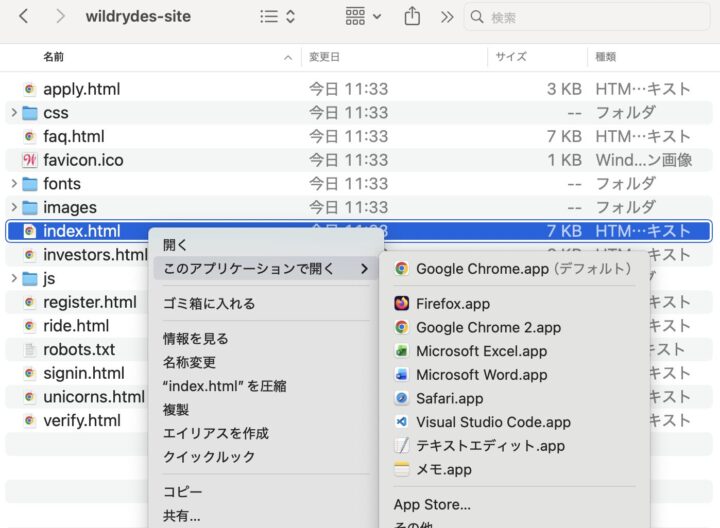Click the テキストエディット.app icon

click(x=401, y=446)
